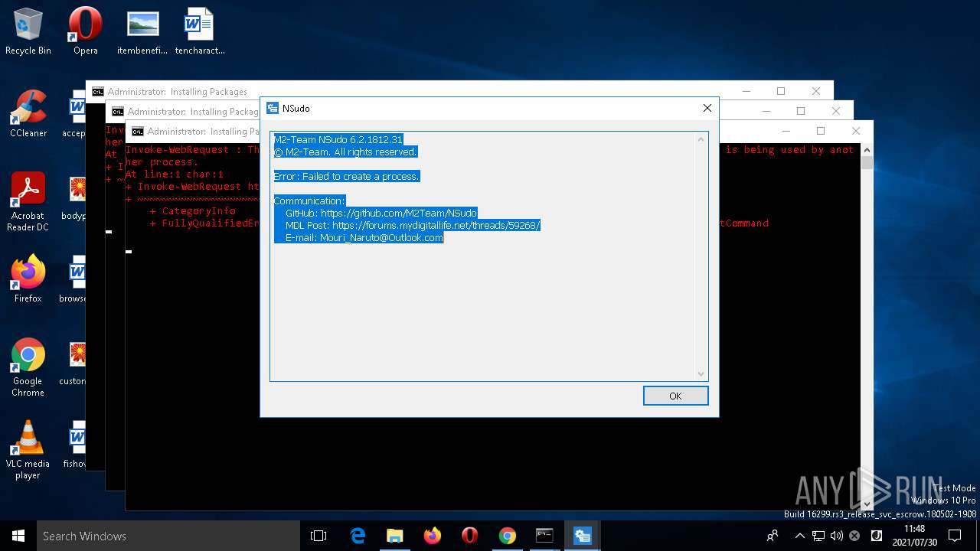Viewport: 980px width, 551px height.
Task: Click the '© M2-Team. All rights reserved.' line
Action: 345,152
